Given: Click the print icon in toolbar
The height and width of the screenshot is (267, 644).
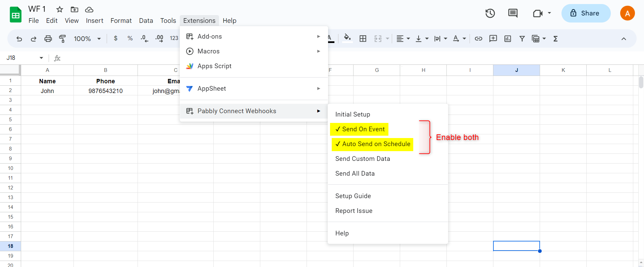Looking at the screenshot, I should click(x=48, y=39).
